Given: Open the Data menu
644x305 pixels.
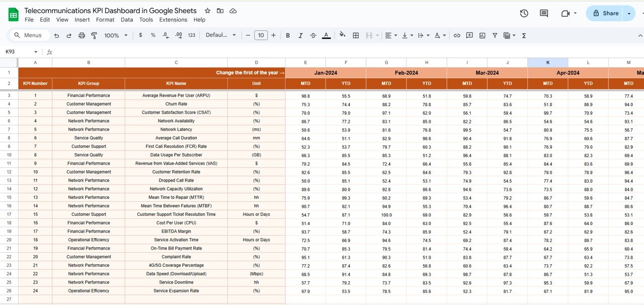Looking at the screenshot, I should 127,20.
